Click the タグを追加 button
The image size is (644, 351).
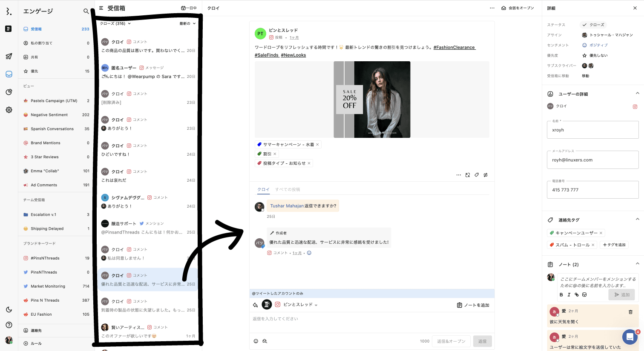point(614,245)
